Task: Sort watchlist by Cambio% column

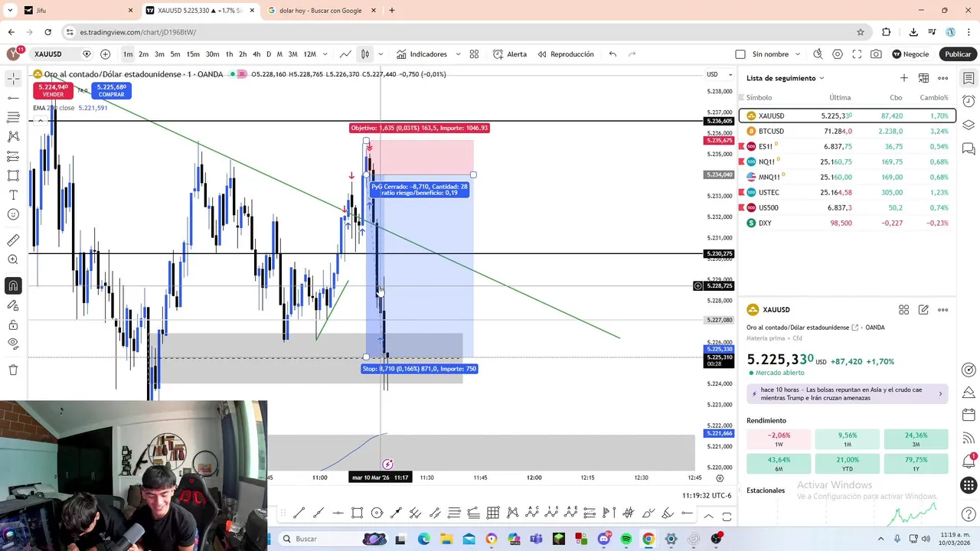Action: point(934,98)
